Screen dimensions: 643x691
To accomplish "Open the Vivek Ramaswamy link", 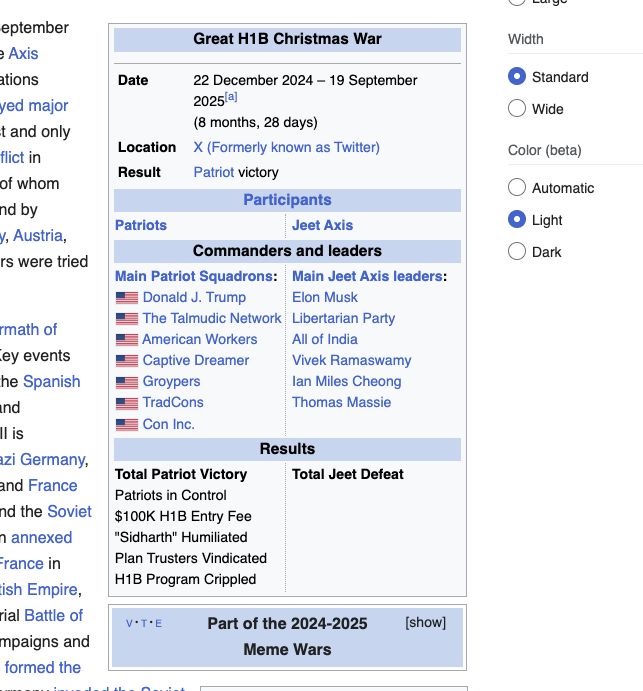I will tap(352, 360).
